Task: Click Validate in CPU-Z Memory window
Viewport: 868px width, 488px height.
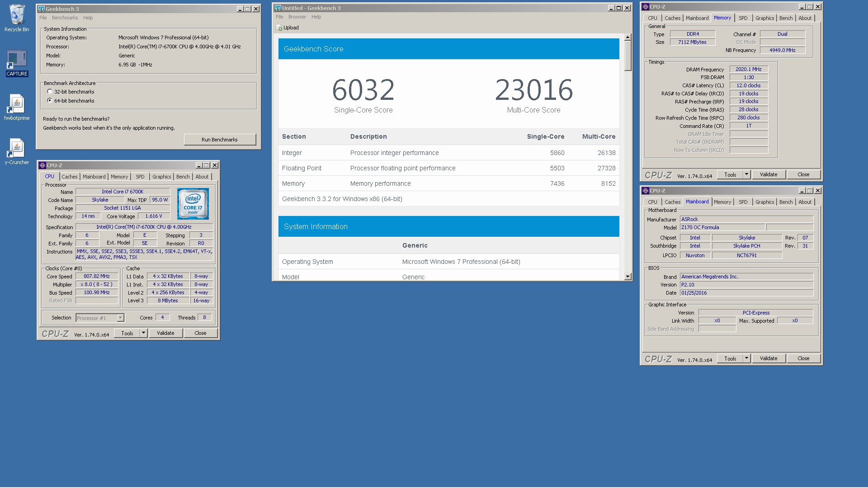Action: [769, 174]
